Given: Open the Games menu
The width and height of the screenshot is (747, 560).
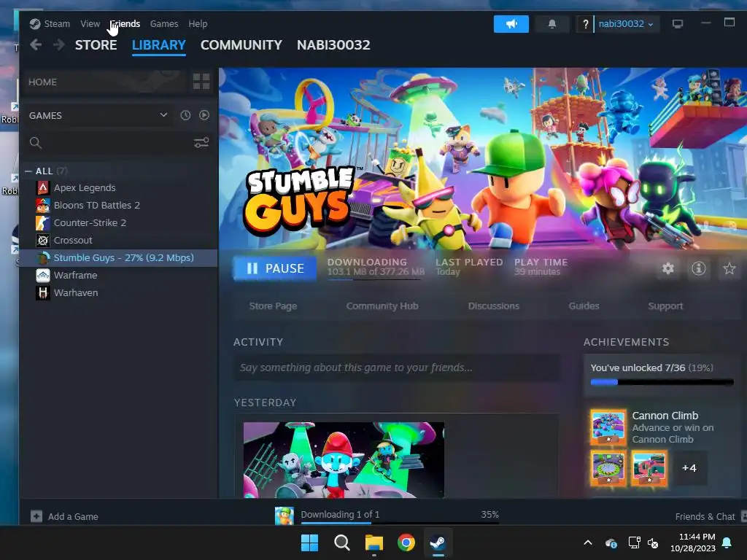Looking at the screenshot, I should point(164,24).
